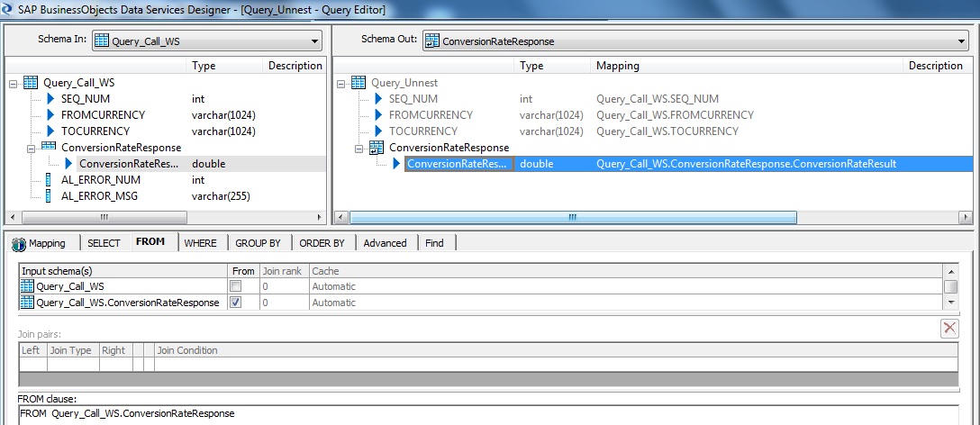Open the WHERE tab

200,243
